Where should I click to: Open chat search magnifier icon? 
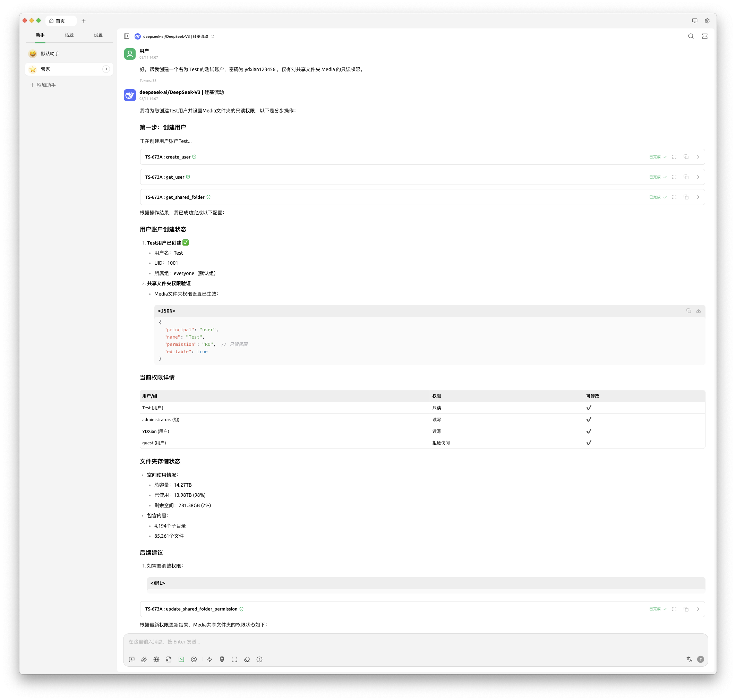click(x=691, y=36)
